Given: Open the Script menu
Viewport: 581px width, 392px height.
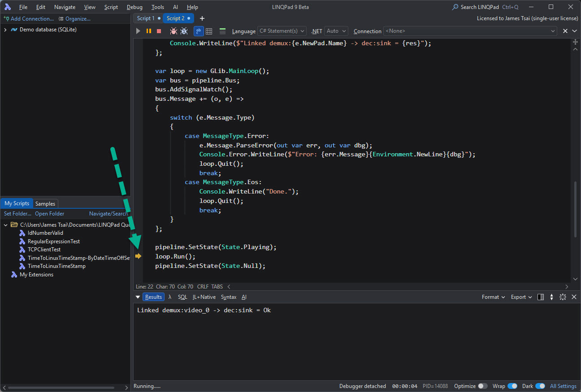Looking at the screenshot, I should click(x=111, y=7).
